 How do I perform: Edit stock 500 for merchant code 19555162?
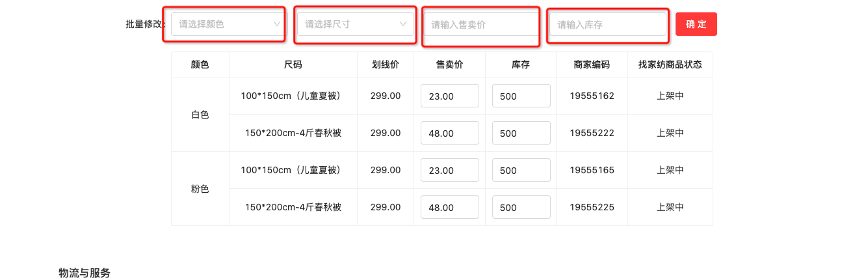[521, 96]
